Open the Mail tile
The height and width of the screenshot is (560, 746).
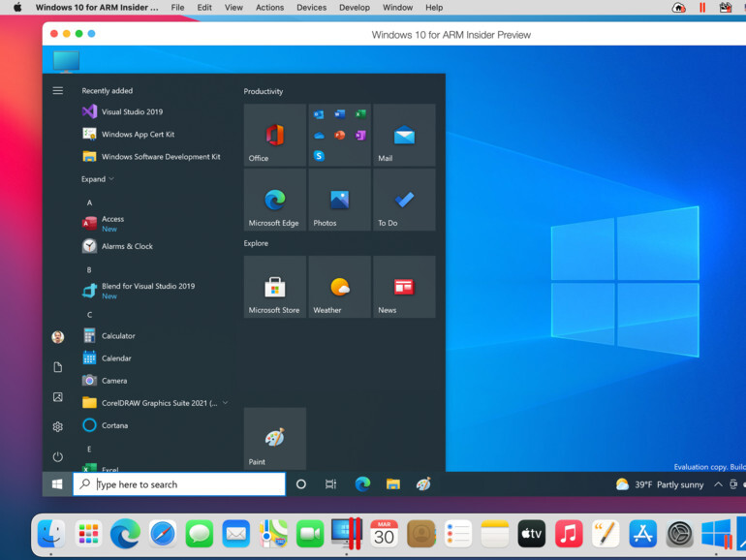click(404, 136)
